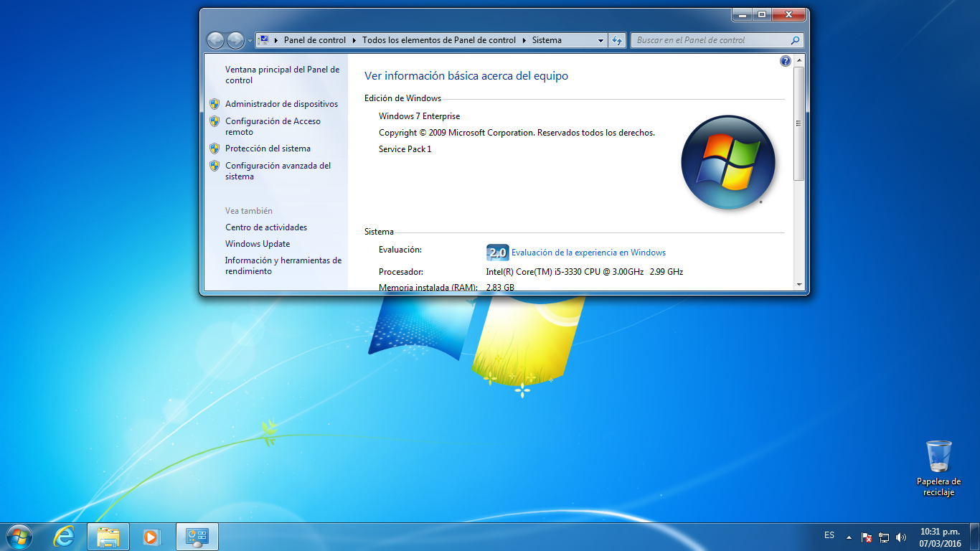980x551 pixels.
Task: Select 'Todos los elementos de Panel de control' breadcrumb
Action: click(438, 40)
